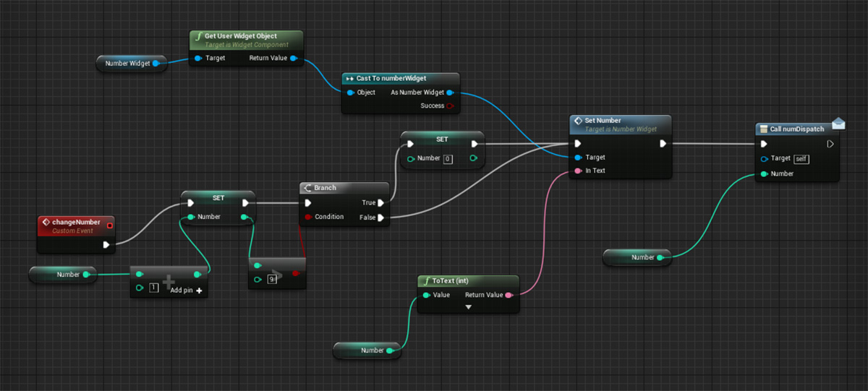Select the Branch node title

pyautogui.click(x=325, y=188)
